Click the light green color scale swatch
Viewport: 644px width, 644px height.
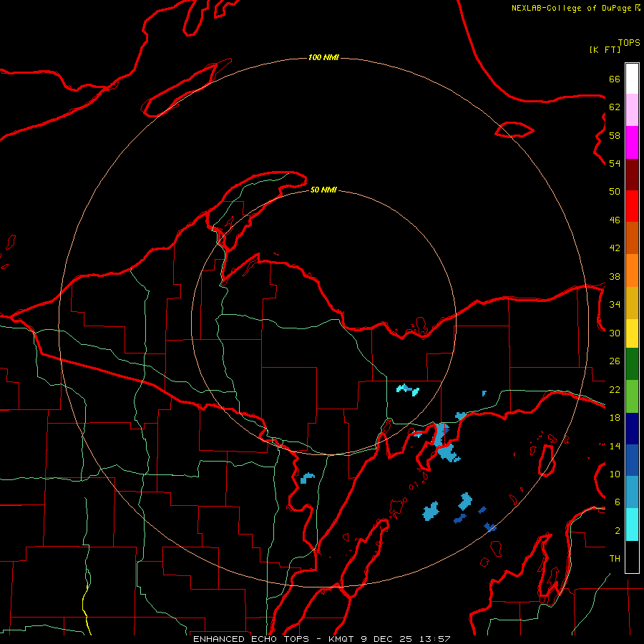tap(632, 396)
